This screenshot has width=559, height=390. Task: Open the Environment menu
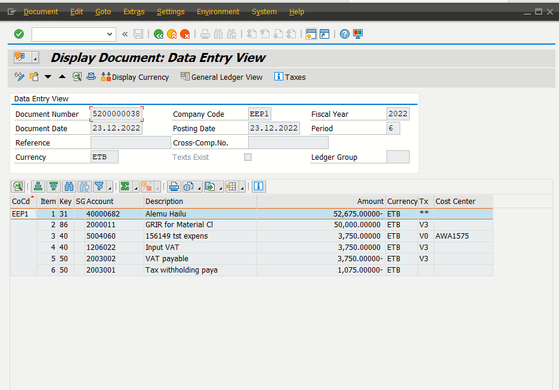click(x=218, y=12)
